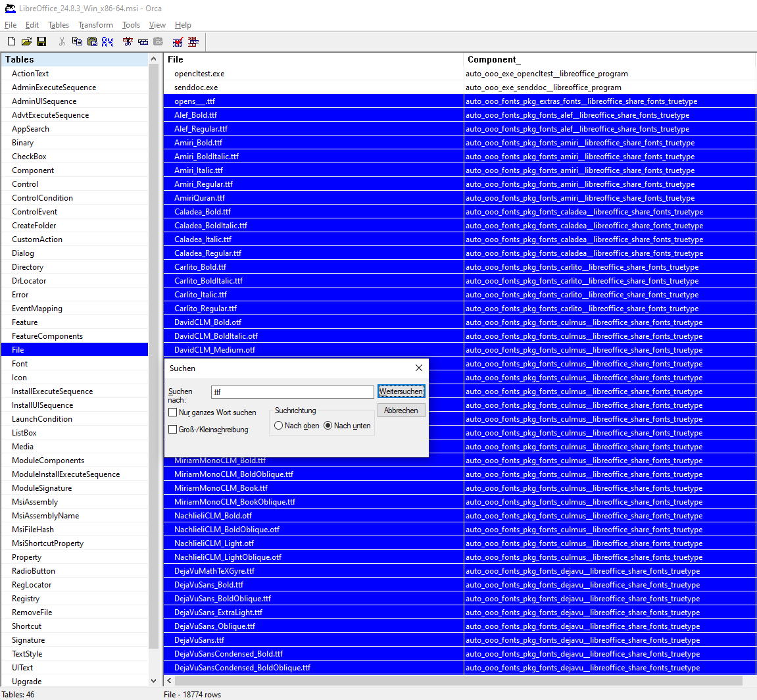Click the Abbrechen button

[401, 411]
